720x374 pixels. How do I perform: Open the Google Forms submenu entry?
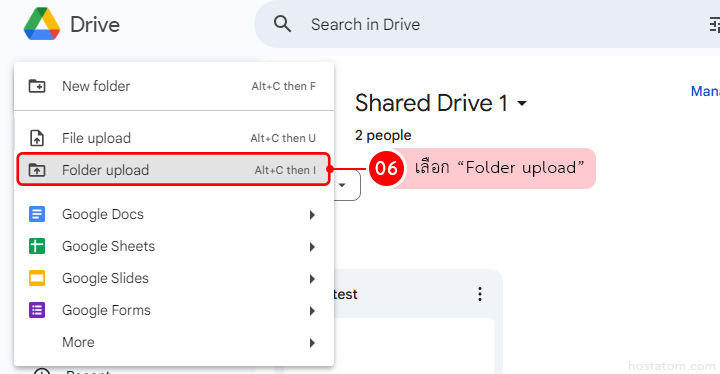tap(174, 311)
